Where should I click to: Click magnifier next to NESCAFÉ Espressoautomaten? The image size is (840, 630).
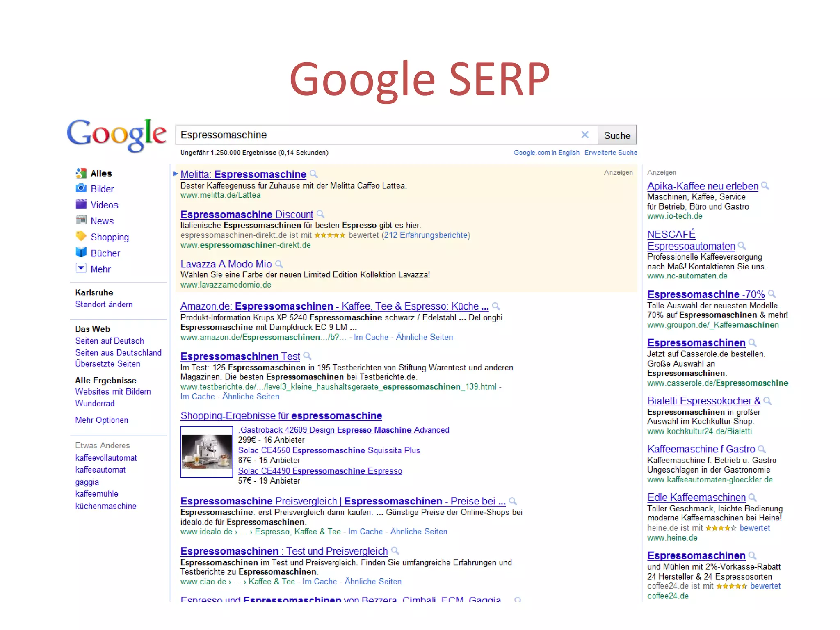742,246
